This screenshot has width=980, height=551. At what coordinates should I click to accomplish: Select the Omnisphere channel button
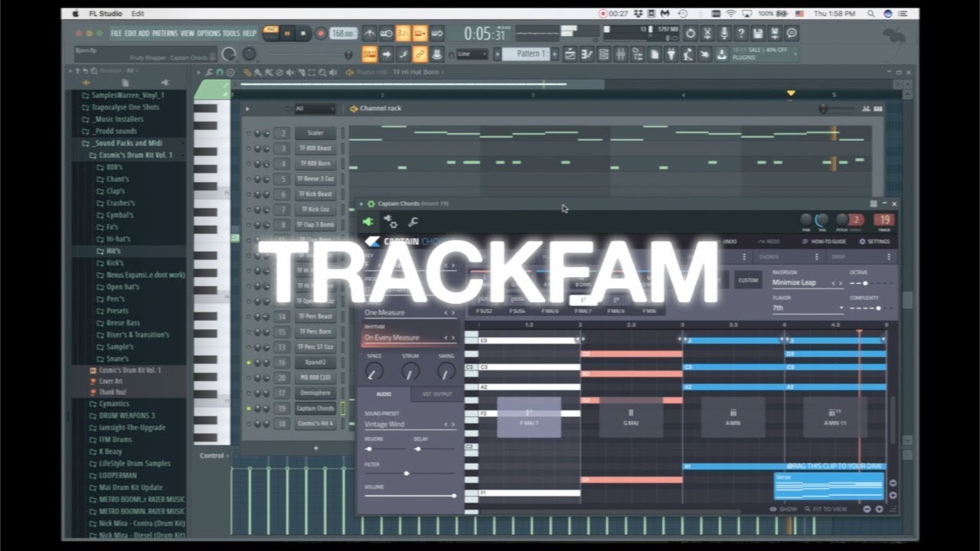[315, 393]
